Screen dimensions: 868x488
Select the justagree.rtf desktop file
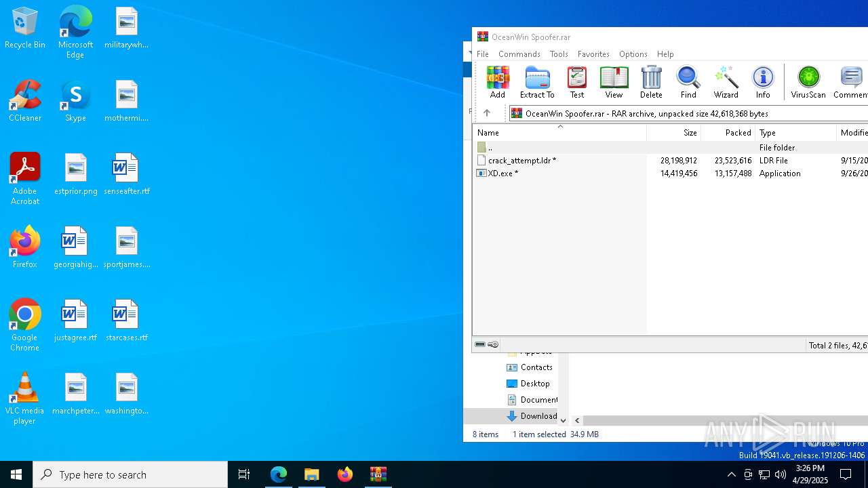tap(75, 321)
